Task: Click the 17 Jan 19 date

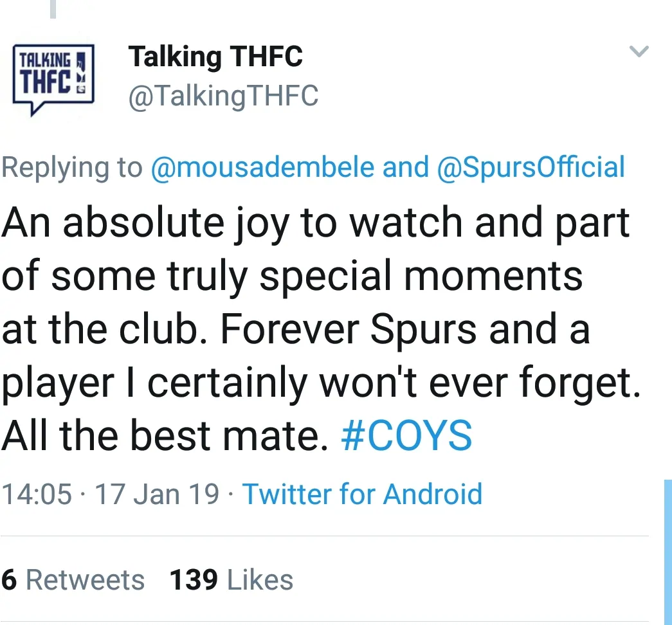Action: [x=157, y=494]
